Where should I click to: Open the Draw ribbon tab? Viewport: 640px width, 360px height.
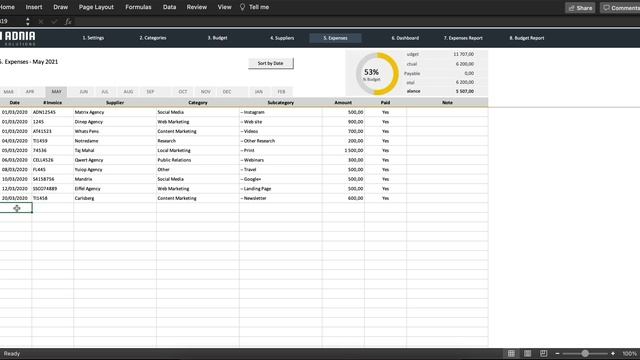[x=60, y=7]
